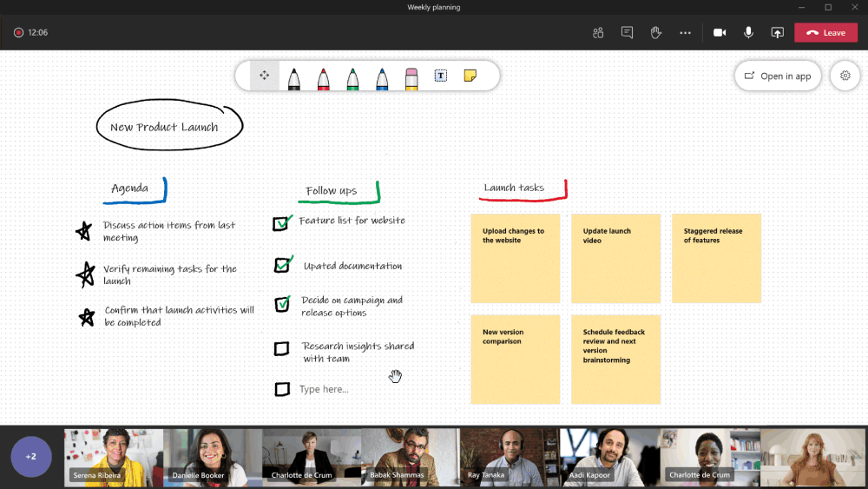Select the eraser tool
This screenshot has height=489, width=868.
point(411,77)
